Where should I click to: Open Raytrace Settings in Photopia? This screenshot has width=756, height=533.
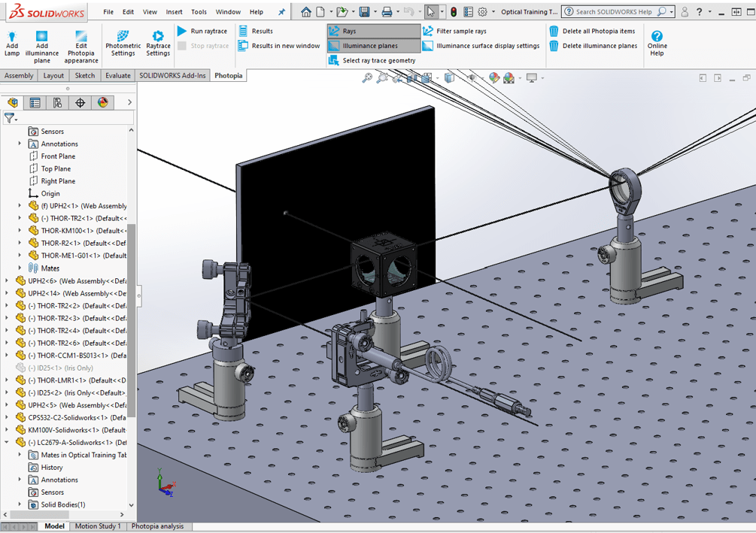coord(158,43)
